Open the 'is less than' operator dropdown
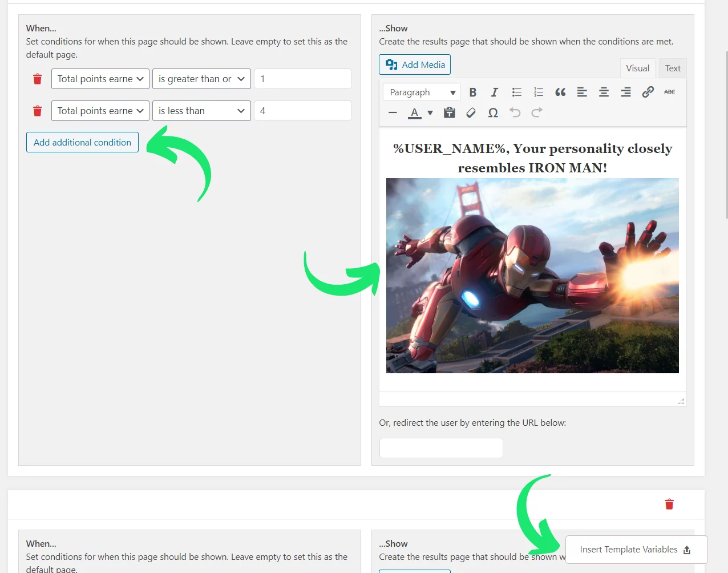Screen dimensions: 728x573 tap(201, 111)
